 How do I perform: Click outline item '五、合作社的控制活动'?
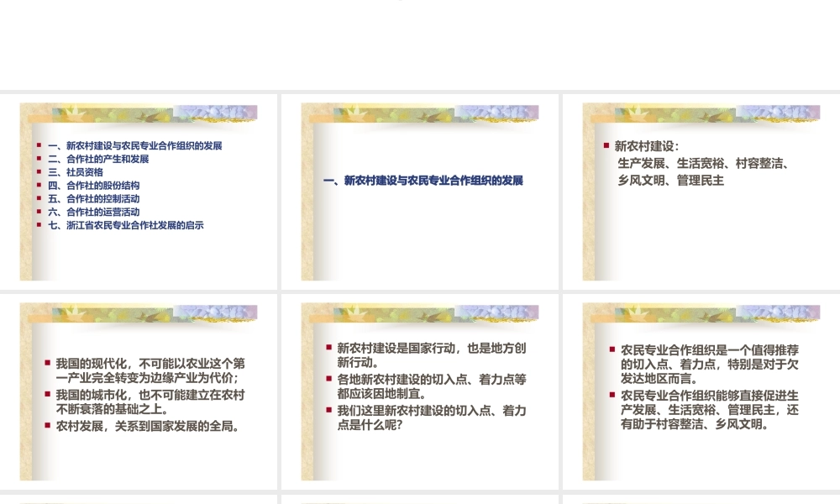click(94, 199)
